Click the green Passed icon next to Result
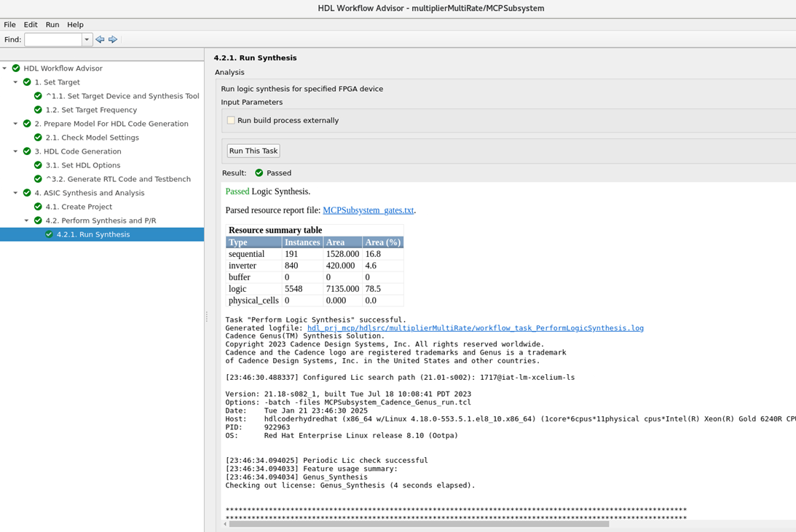This screenshot has width=796, height=532. 258,173
